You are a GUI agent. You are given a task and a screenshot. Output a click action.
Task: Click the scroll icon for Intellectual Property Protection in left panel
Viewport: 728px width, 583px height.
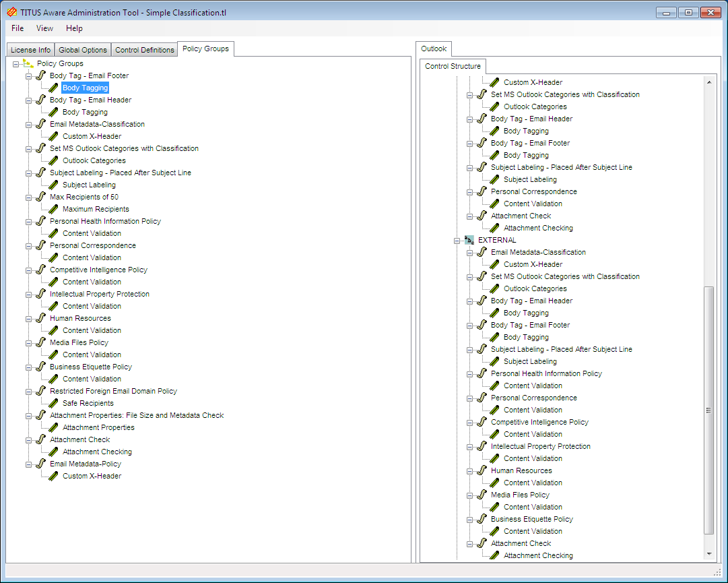pos(41,294)
